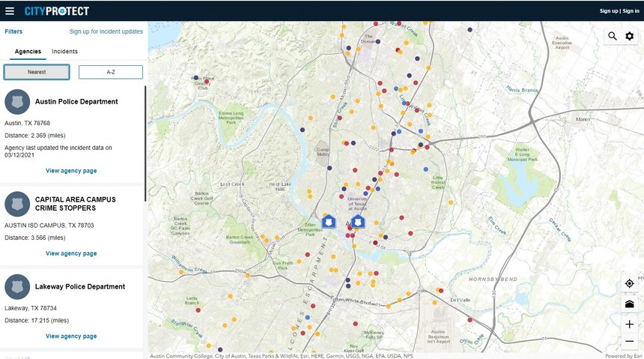Click 'Lakeway, TX 78734' address
The image size is (644, 359).
[31, 308]
